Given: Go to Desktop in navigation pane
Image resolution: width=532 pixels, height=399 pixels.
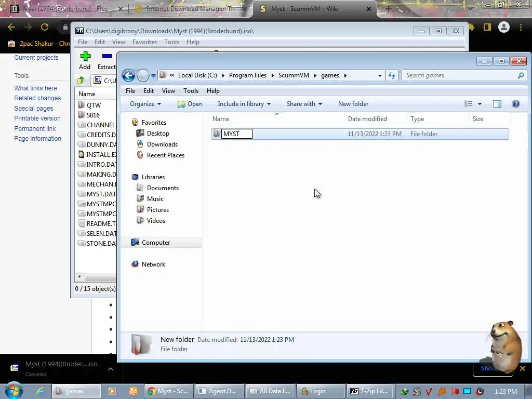Looking at the screenshot, I should (158, 134).
